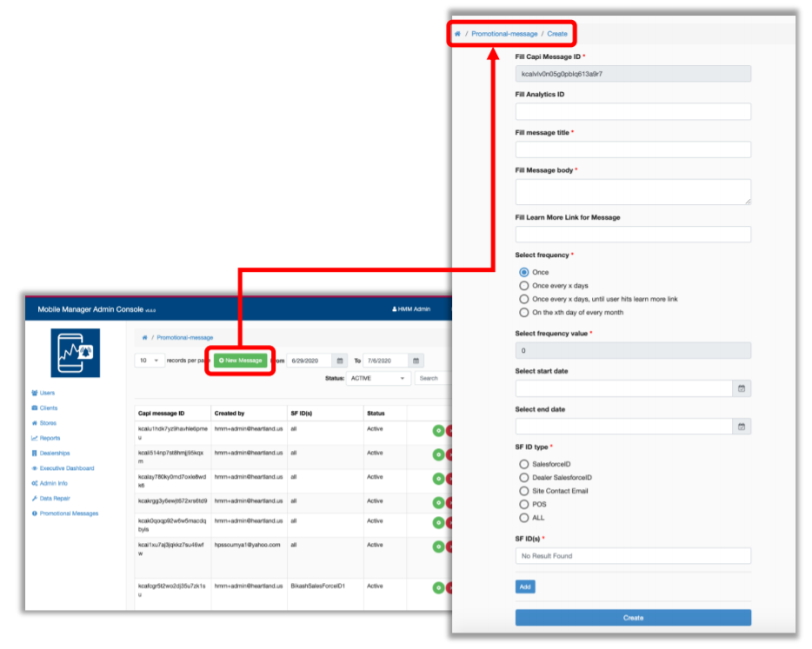812x649 pixels.
Task: Open Promotional Messages in the sidebar
Action: coord(69,513)
